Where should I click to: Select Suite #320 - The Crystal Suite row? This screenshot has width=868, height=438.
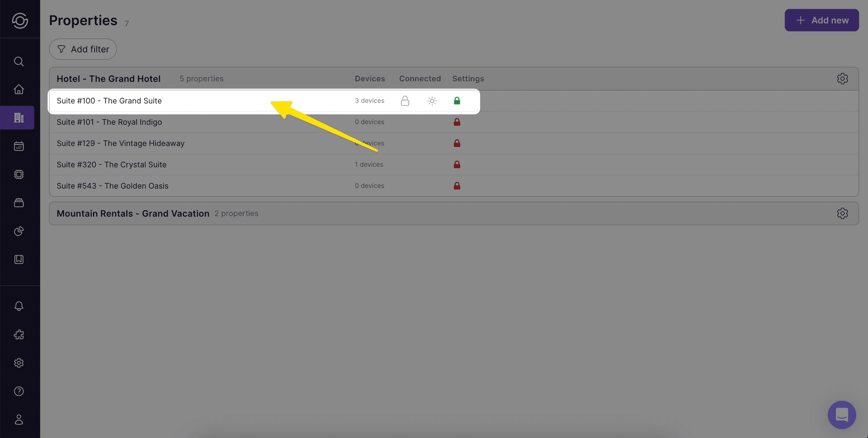[112, 165]
